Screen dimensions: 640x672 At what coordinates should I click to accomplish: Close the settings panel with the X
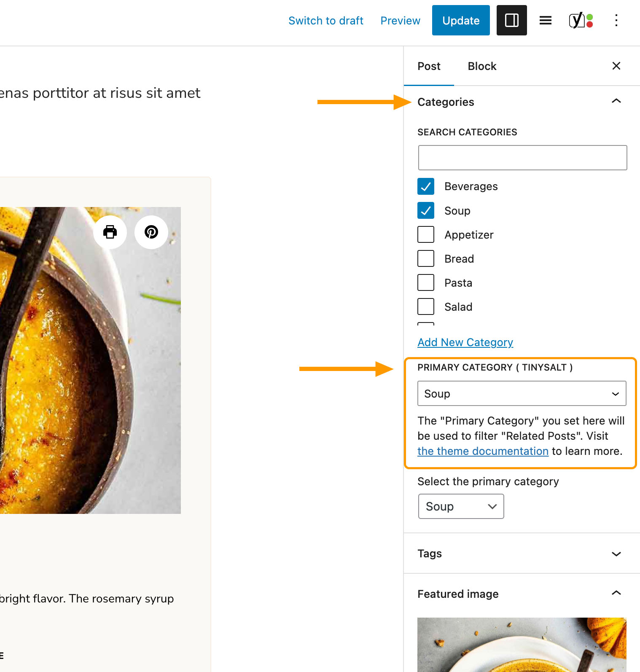[x=616, y=66]
